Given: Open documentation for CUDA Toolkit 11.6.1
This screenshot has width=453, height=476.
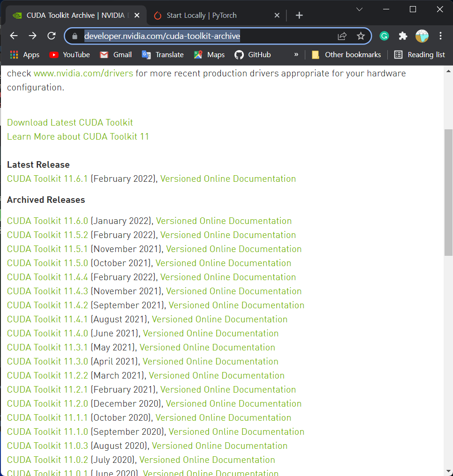Looking at the screenshot, I should click(x=228, y=179).
